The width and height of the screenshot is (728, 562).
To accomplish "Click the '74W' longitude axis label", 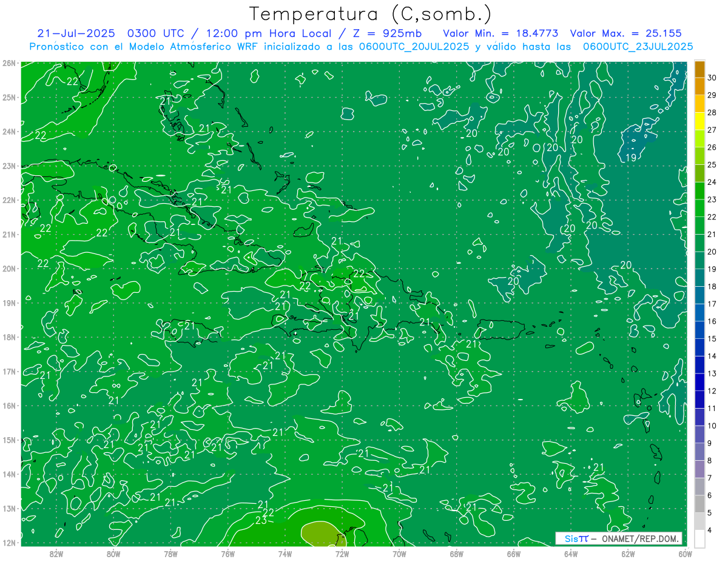I will point(285,553).
